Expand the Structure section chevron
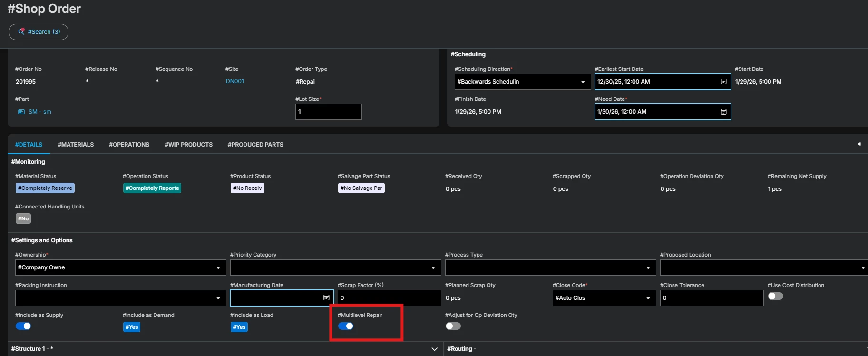The width and height of the screenshot is (868, 356). click(x=434, y=349)
